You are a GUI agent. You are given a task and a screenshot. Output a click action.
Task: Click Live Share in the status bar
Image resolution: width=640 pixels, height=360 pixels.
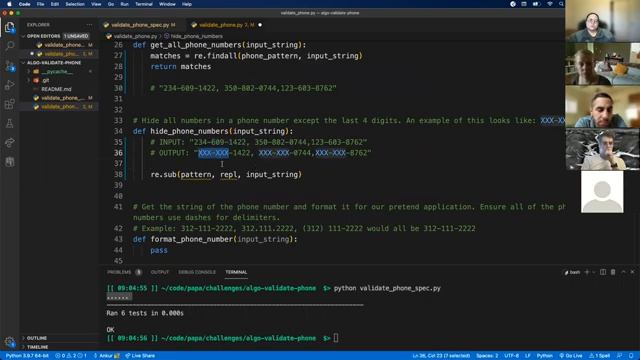pos(140,356)
